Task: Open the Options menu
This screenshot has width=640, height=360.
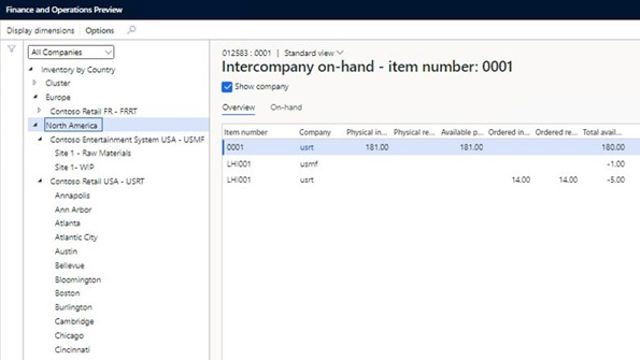Action: pyautogui.click(x=100, y=31)
